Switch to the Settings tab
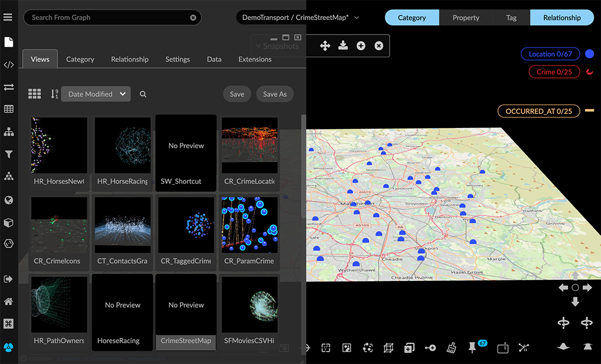 [178, 59]
